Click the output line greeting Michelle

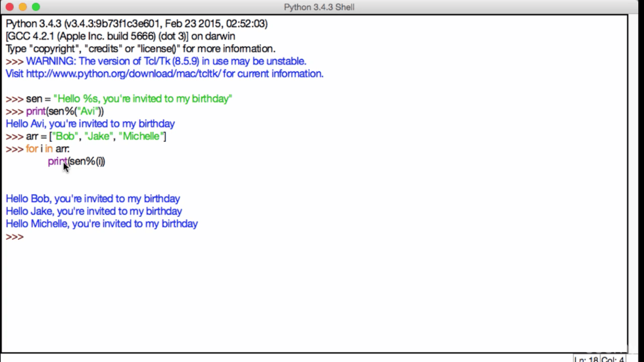101,223
